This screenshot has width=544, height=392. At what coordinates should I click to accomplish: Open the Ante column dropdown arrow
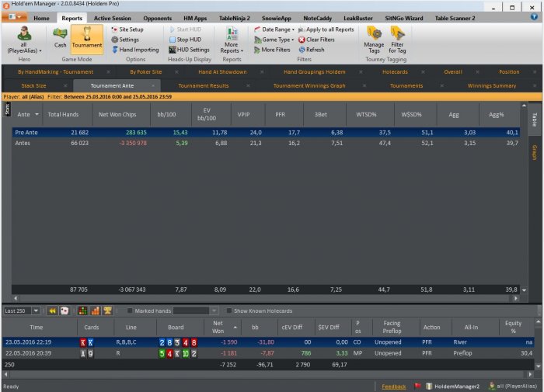pos(37,114)
